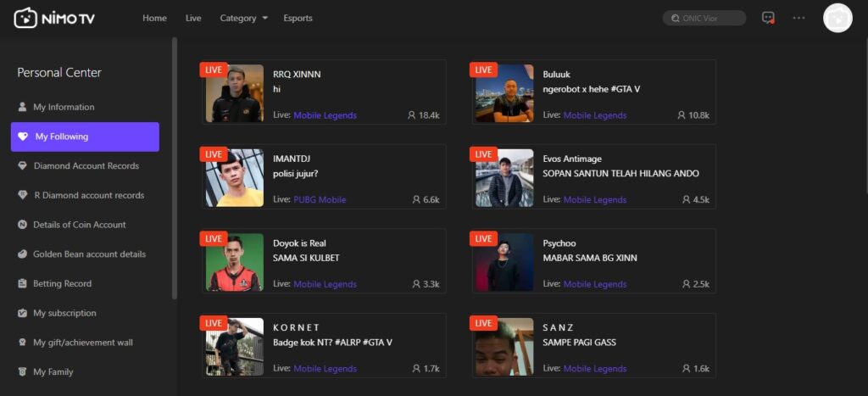Viewport: 868px width, 396px height.
Task: Open Mobile Legends link on KORNET card
Action: (325, 368)
